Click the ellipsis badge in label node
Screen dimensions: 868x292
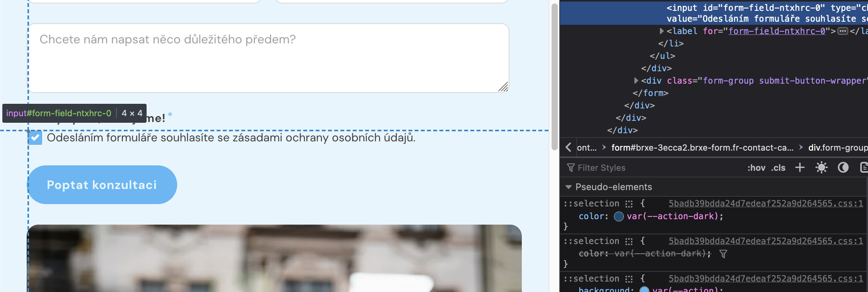coord(842,31)
